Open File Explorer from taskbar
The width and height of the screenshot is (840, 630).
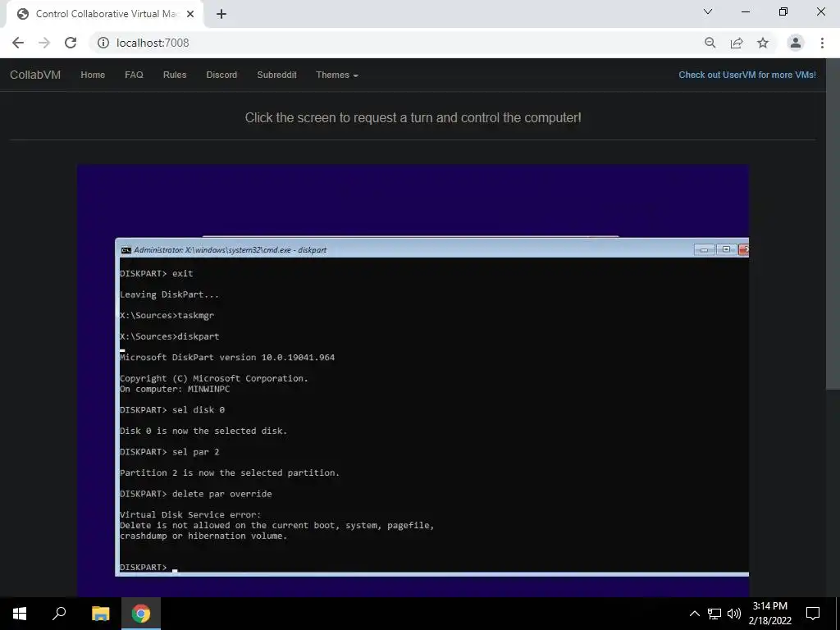coord(100,614)
